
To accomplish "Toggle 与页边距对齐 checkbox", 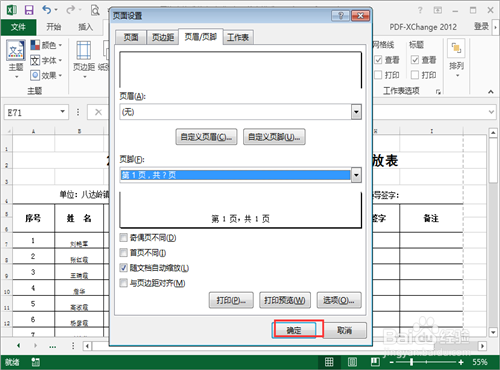I will point(124,283).
